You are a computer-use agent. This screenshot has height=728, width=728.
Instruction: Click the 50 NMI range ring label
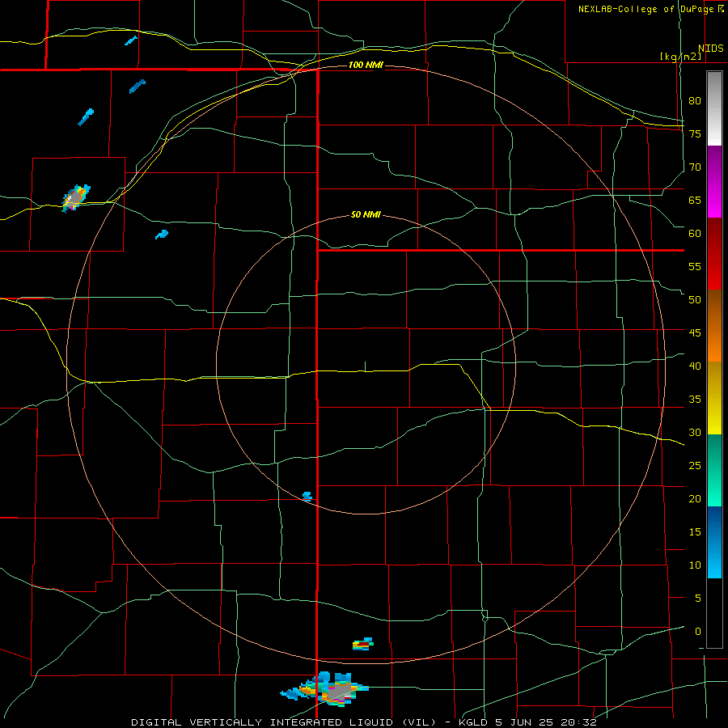pyautogui.click(x=366, y=214)
